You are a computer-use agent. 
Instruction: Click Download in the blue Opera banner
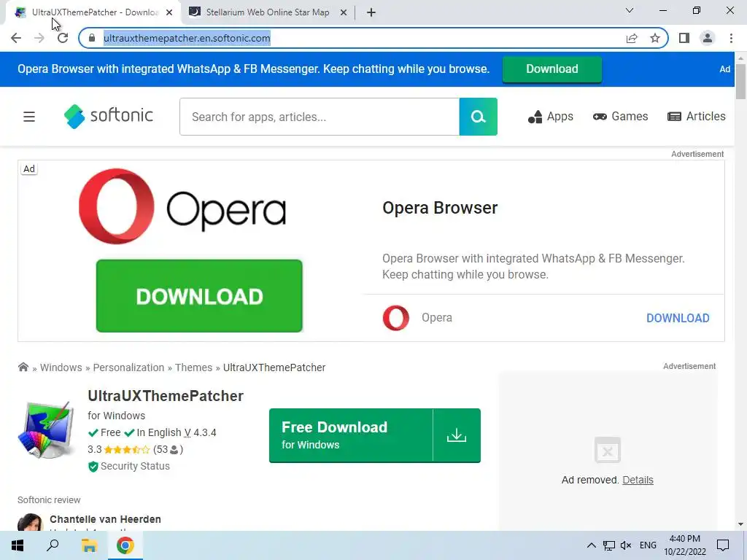coord(551,69)
